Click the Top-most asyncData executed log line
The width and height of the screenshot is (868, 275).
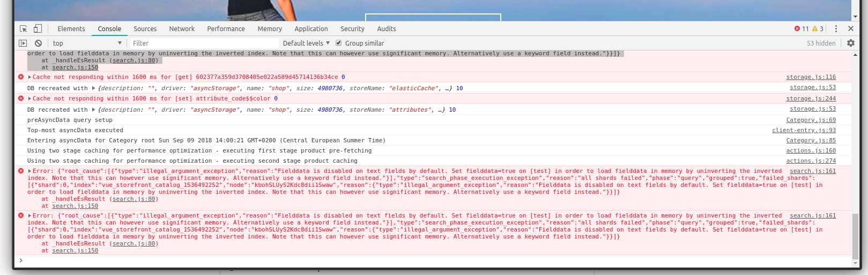75,130
